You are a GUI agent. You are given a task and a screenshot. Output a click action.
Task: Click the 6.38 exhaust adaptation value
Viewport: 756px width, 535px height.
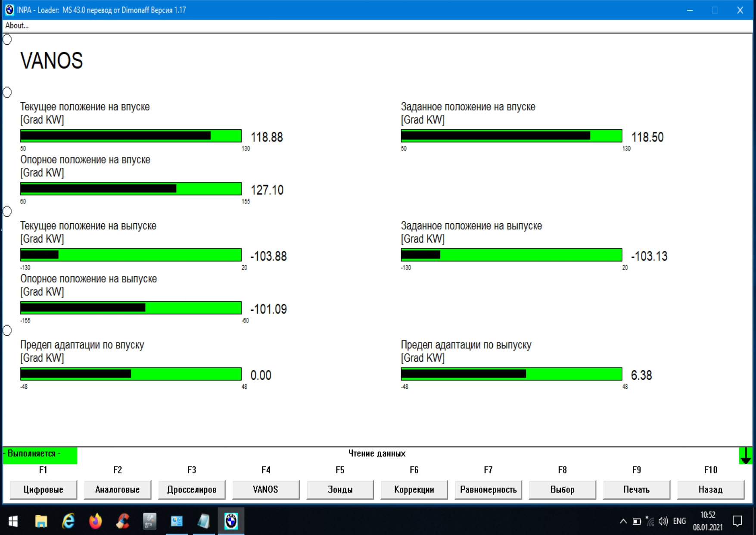pyautogui.click(x=641, y=375)
